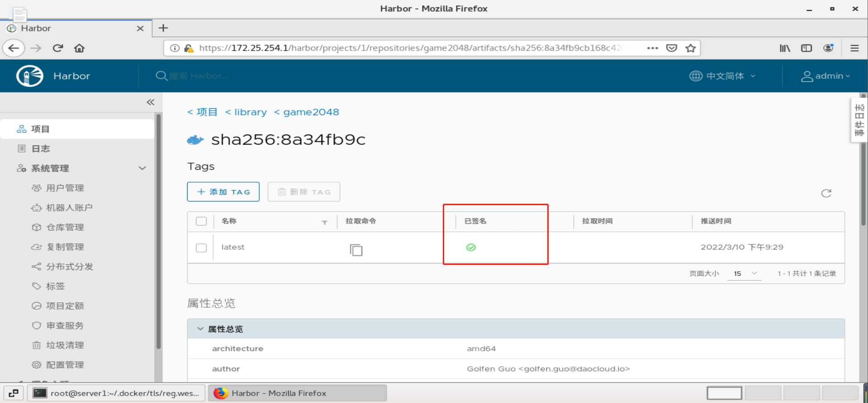Screen dimensions: 868x403
Task: Select the first workspace switcher box
Action: tap(725, 393)
